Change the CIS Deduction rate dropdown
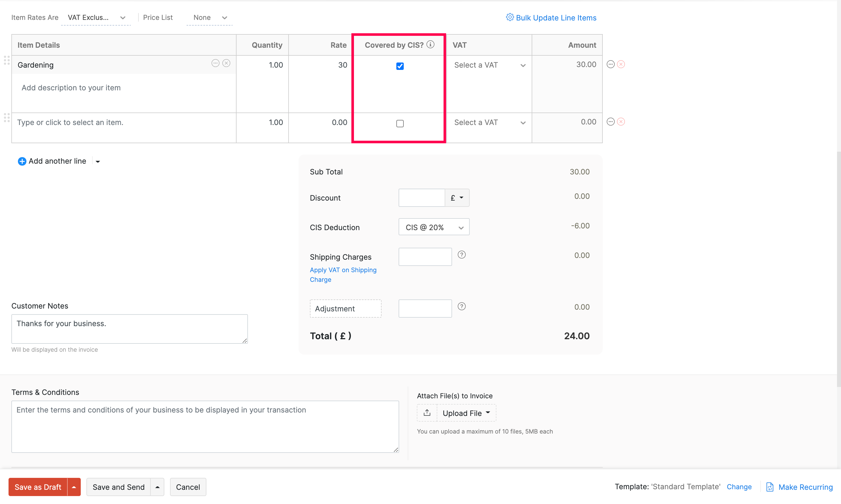Viewport: 841px width, 504px height. click(x=434, y=226)
